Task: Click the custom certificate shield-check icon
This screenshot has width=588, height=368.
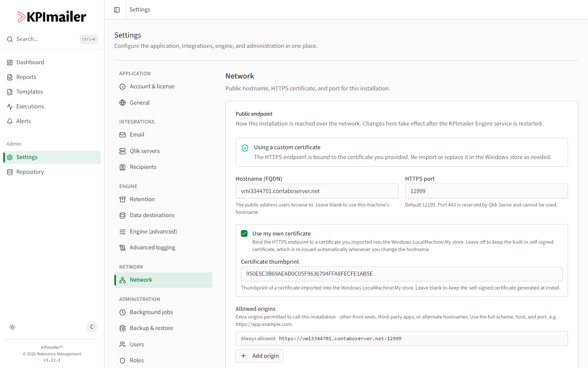Action: click(245, 148)
